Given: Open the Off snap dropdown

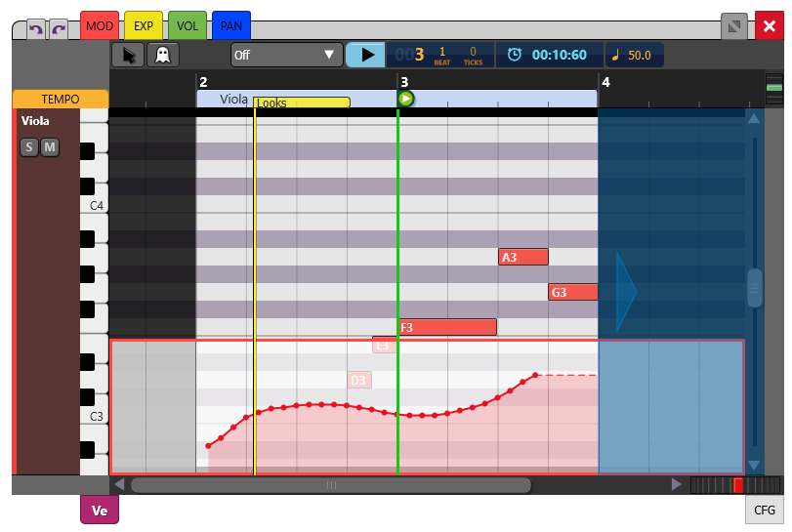Looking at the screenshot, I should tap(286, 55).
